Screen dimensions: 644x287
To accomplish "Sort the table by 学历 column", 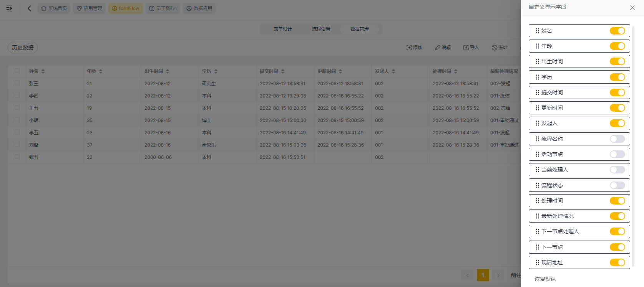I will point(216,71).
